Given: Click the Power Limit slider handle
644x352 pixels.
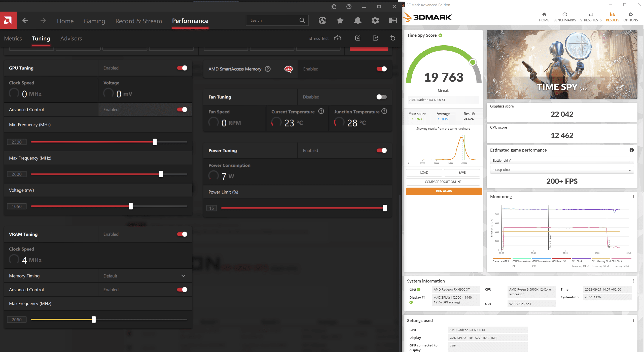Looking at the screenshot, I should click(385, 208).
